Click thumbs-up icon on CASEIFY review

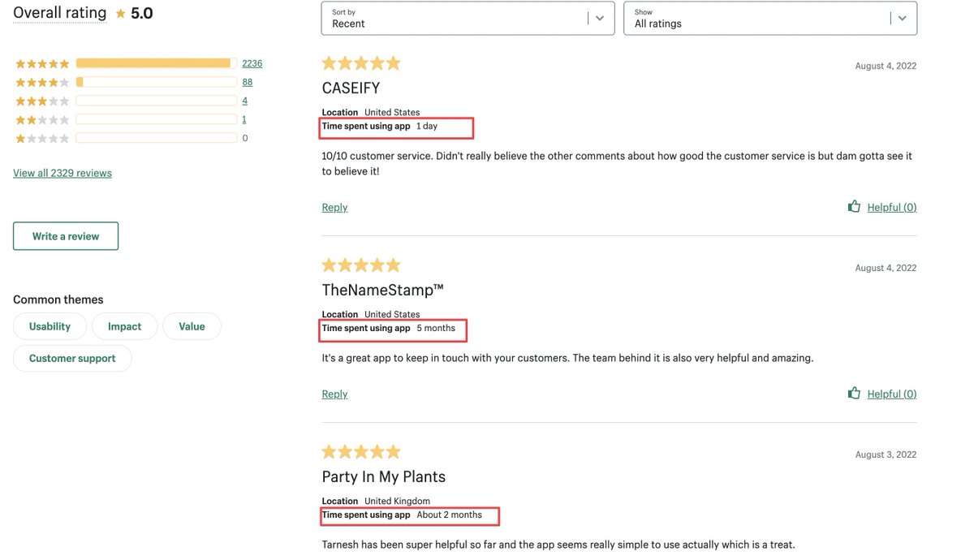854,206
